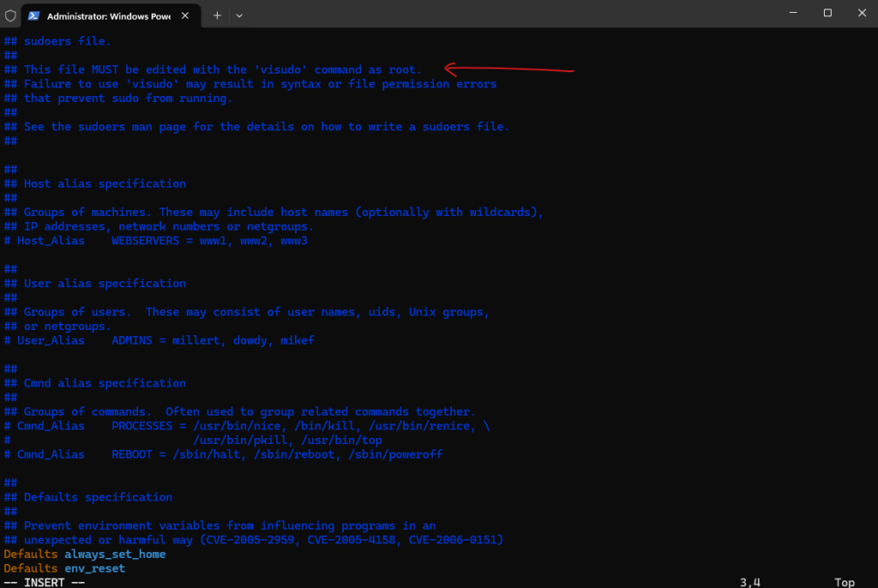Viewport: 878px width, 588px height.
Task: Place cursor on Host_Alias WEBSERVERS line
Action: click(162, 241)
